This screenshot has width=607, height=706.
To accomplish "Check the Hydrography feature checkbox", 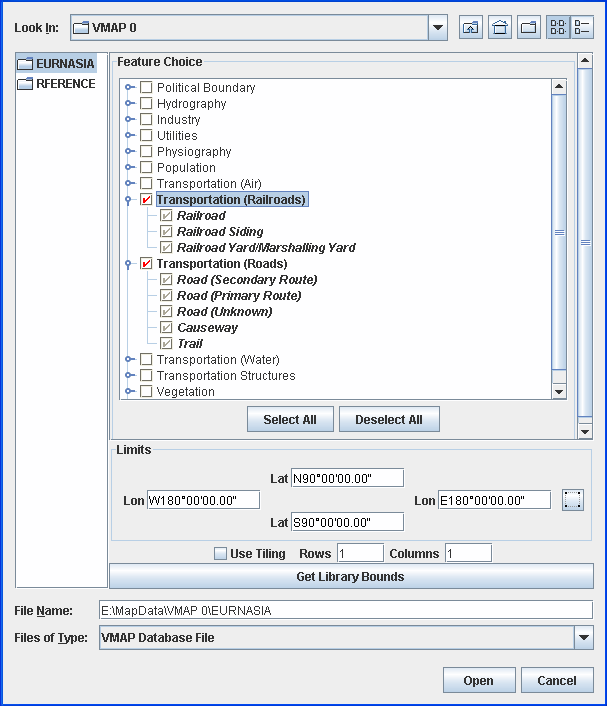I will tap(146, 104).
